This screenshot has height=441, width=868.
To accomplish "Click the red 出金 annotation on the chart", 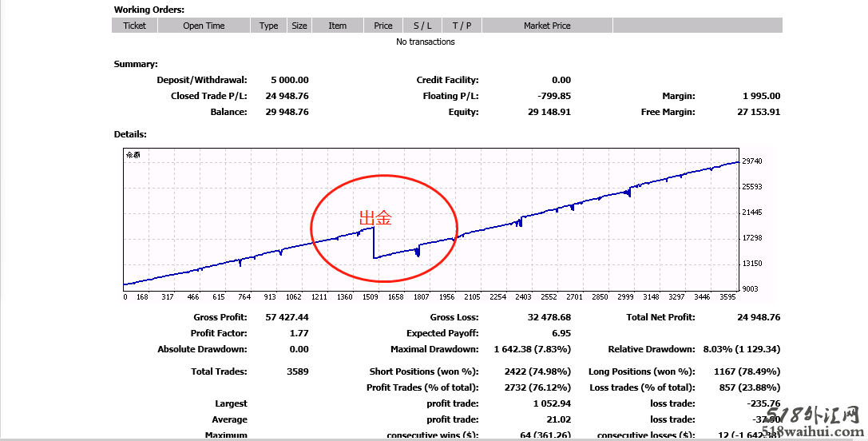I will pyautogui.click(x=375, y=218).
